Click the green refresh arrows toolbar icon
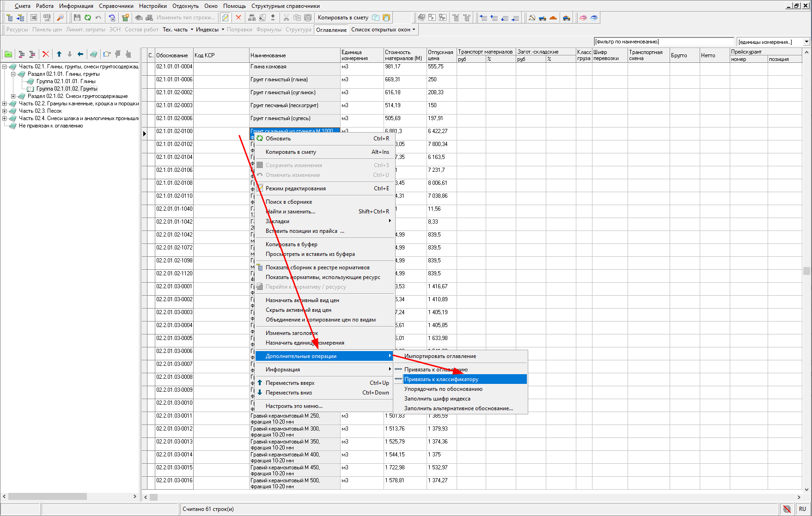Screen dimensions: 812x516 coord(88,18)
